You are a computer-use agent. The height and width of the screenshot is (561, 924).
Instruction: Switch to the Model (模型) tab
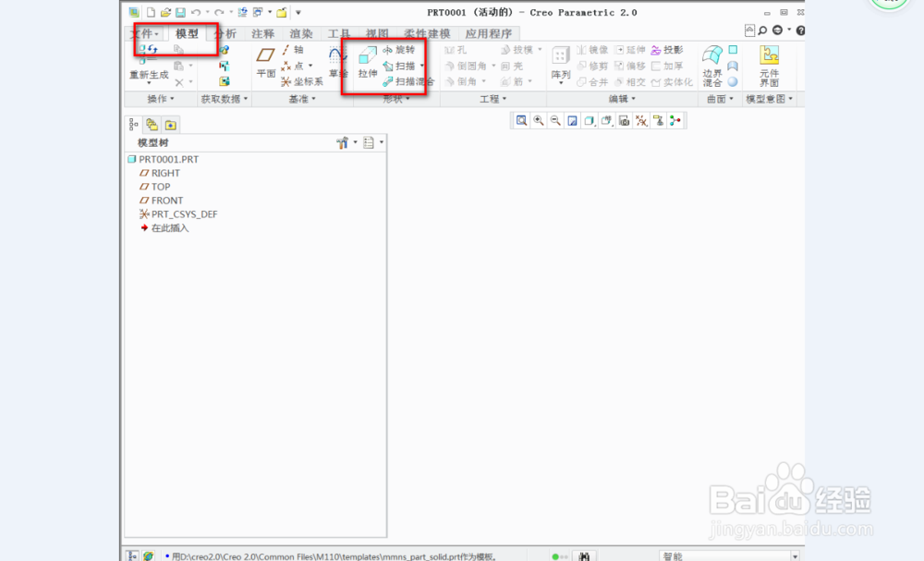(187, 34)
